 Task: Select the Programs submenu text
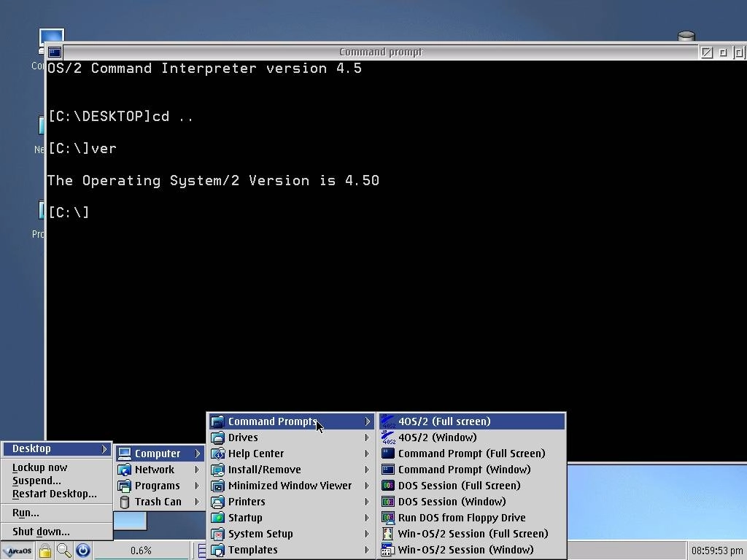[158, 486]
